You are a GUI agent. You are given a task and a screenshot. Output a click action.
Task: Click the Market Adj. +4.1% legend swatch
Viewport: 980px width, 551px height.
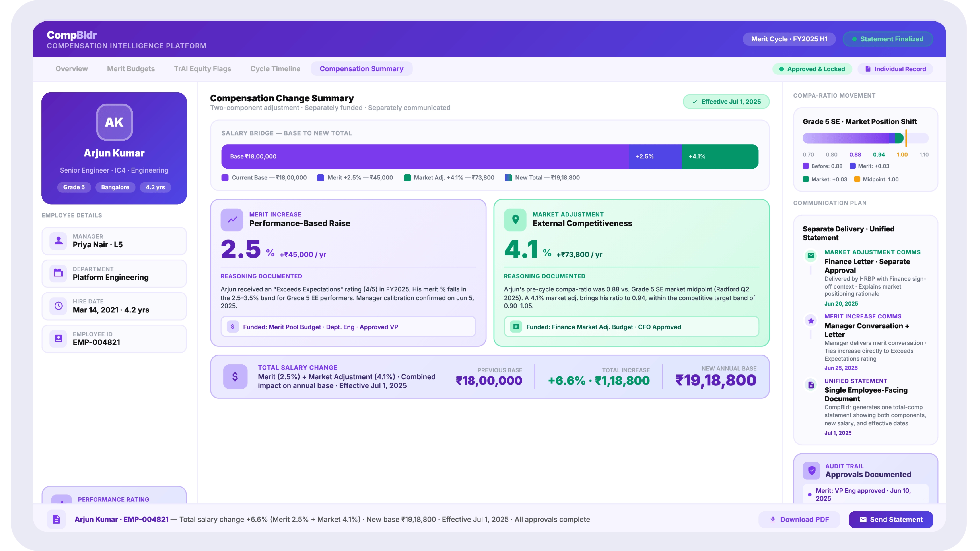tap(407, 178)
